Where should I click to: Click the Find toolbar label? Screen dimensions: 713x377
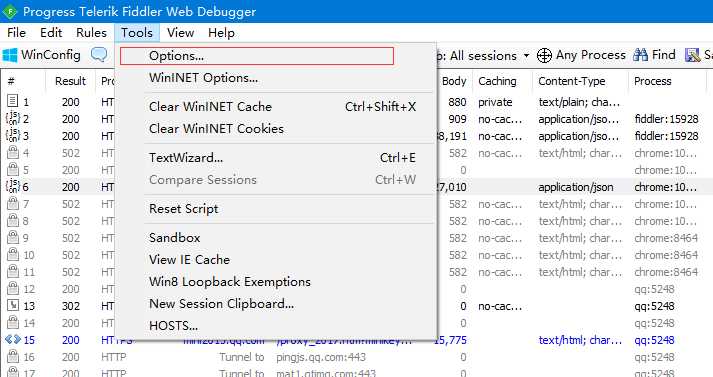point(663,55)
